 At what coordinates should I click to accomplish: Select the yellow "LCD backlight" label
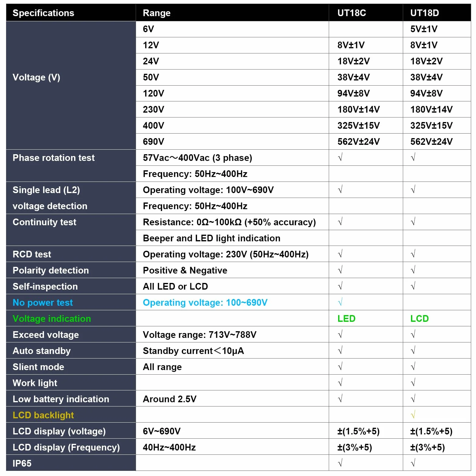pos(43,415)
